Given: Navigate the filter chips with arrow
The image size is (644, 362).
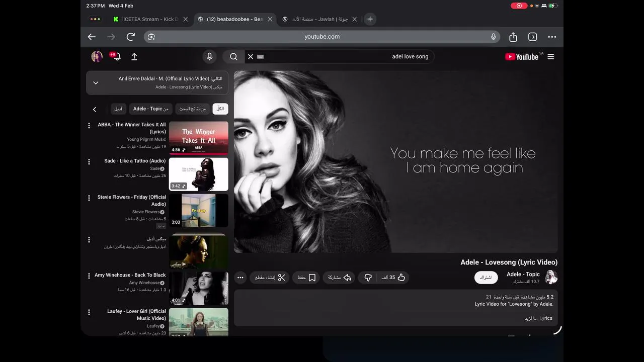Looking at the screenshot, I should pyautogui.click(x=95, y=109).
